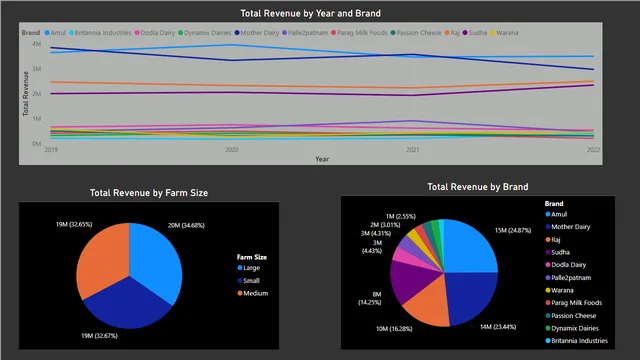Click Amul in the brand pie legend
This screenshot has height=360, width=640.
click(556, 214)
